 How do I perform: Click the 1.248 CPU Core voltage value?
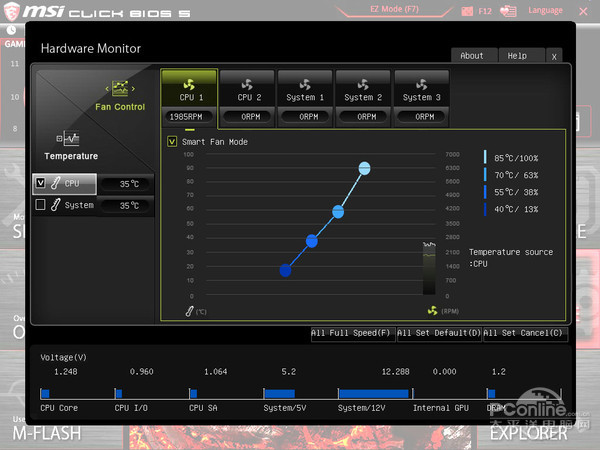pyautogui.click(x=65, y=372)
